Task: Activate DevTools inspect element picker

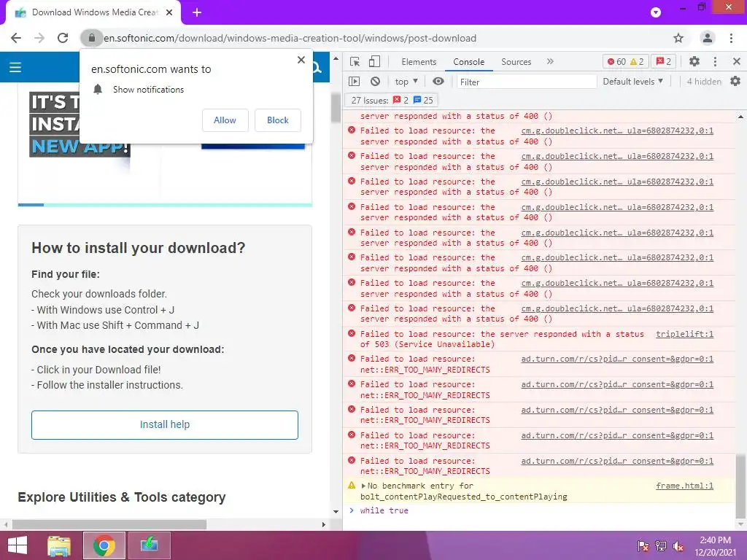Action: tap(355, 61)
